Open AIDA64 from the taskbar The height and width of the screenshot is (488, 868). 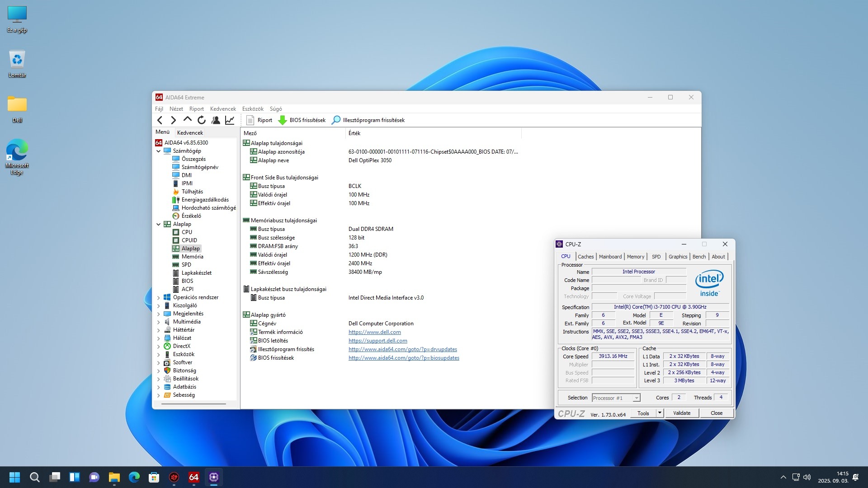pos(194,477)
